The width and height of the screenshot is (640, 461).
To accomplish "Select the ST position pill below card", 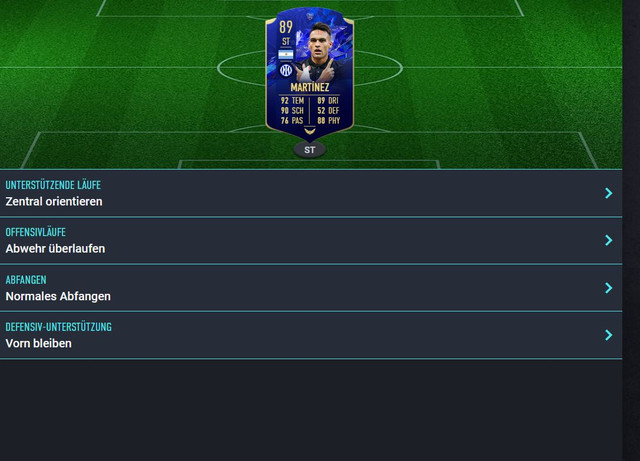I will pos(310,150).
